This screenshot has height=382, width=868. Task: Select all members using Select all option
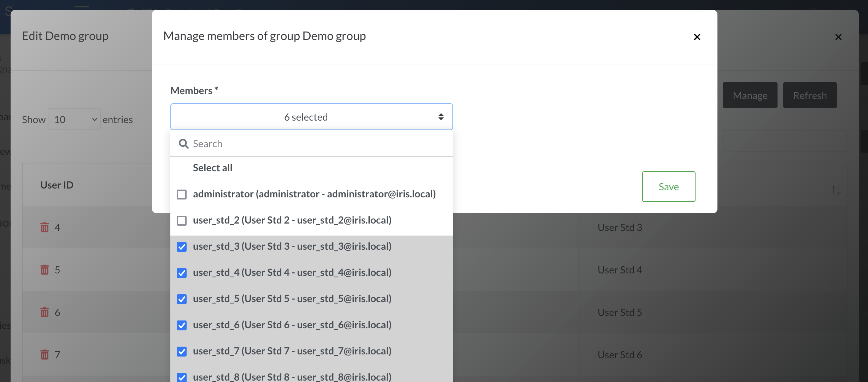(x=212, y=167)
